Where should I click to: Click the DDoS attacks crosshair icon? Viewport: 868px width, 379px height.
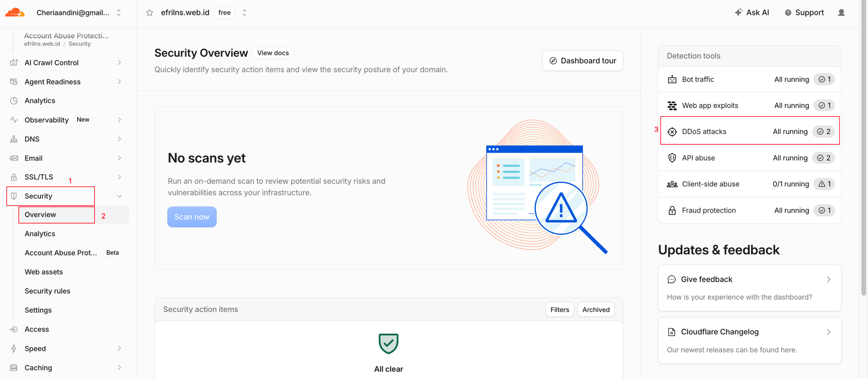[x=672, y=132]
